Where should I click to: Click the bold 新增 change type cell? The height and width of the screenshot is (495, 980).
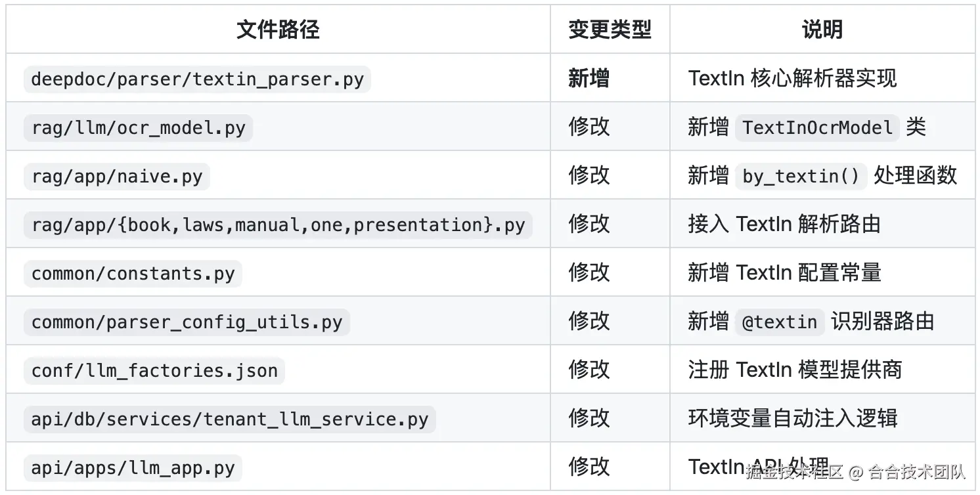point(589,79)
